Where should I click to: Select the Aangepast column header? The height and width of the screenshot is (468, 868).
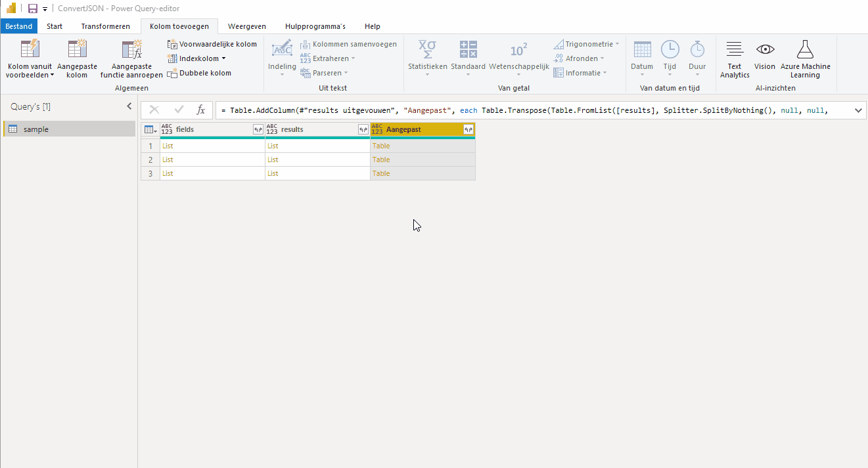(423, 129)
